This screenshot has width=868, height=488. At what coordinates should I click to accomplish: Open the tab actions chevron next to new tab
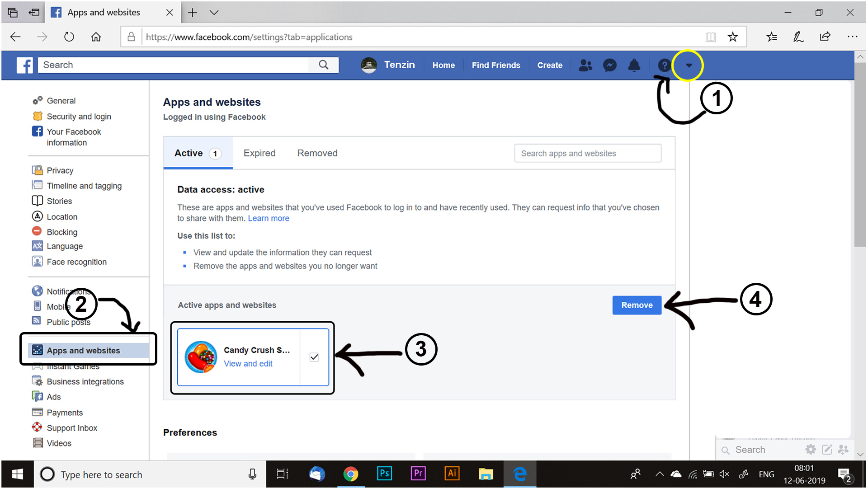(x=214, y=12)
